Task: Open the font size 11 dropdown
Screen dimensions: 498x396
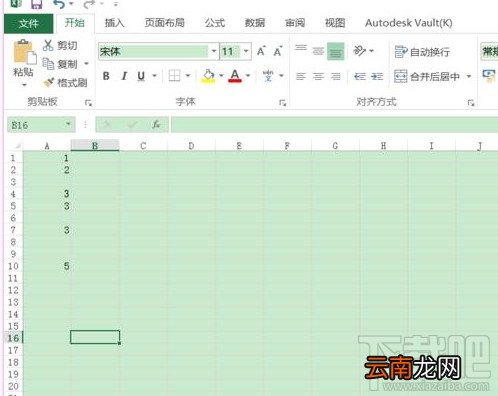Action: pyautogui.click(x=246, y=51)
